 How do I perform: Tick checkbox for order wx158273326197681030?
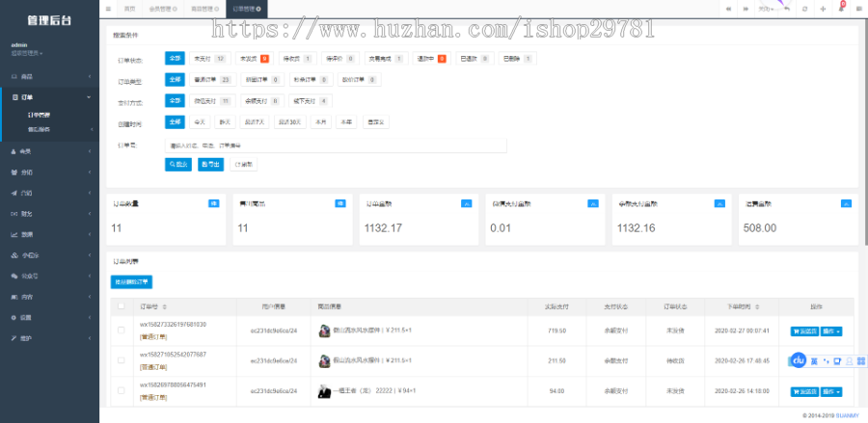point(122,330)
